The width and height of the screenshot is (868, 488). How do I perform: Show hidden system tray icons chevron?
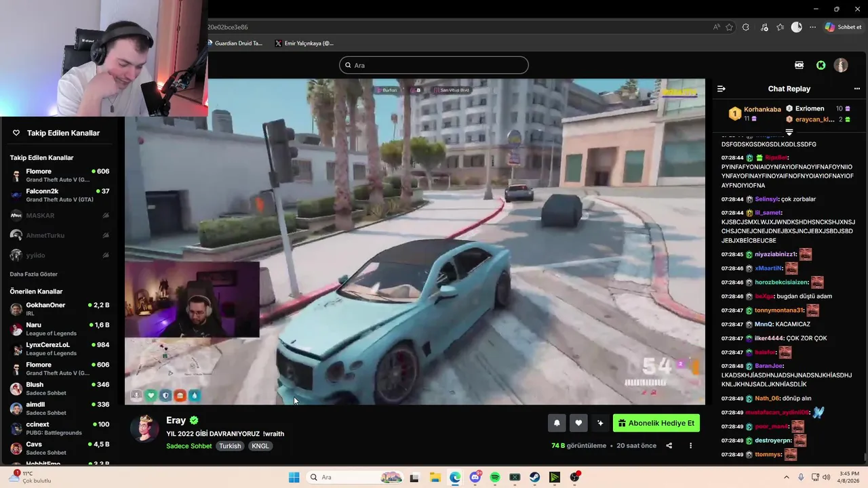tap(787, 477)
